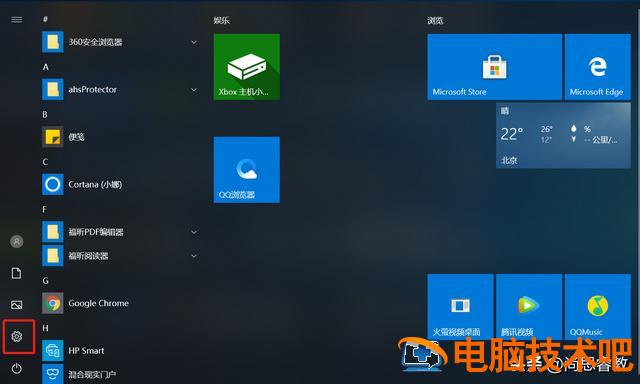
Task: Open the user account avatar icon
Action: coord(17,242)
